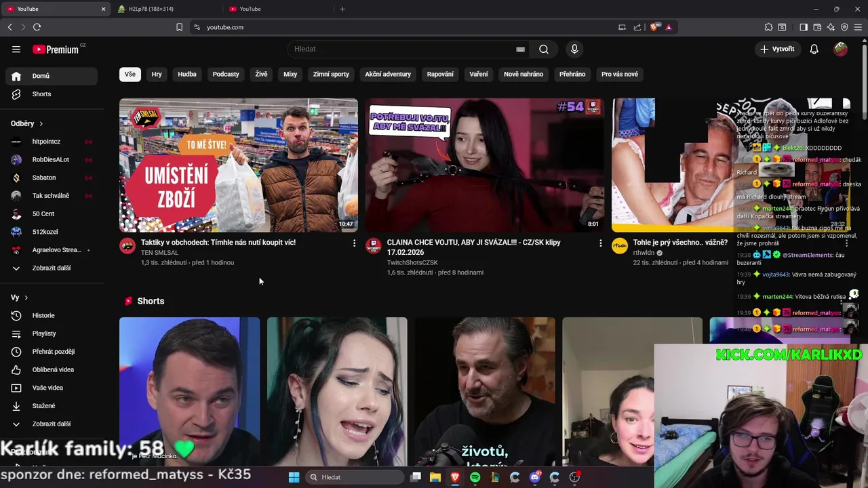The image size is (868, 488).
Task: Reload the page
Action: point(37,27)
